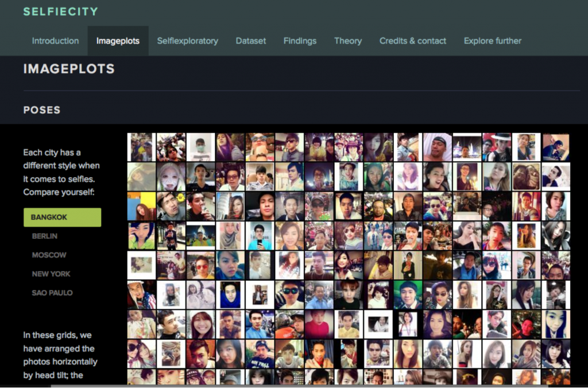Open the blue-shirt mirror selfie holding phone
588x389 pixels.
point(260,236)
